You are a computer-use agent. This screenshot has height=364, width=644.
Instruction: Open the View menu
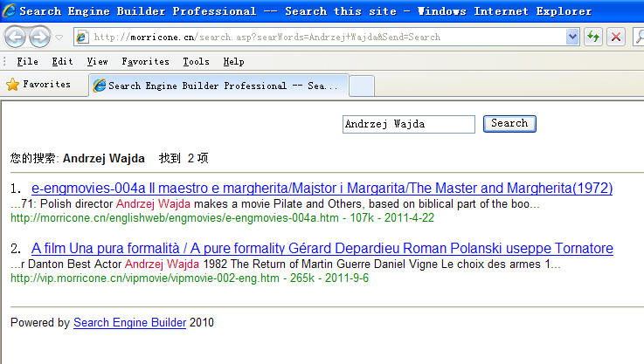(x=97, y=62)
